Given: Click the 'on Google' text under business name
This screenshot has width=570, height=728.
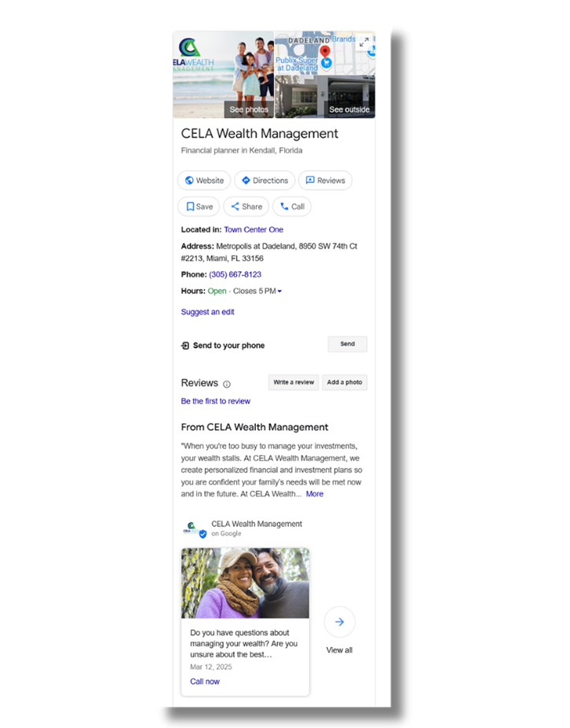Looking at the screenshot, I should tap(226, 533).
